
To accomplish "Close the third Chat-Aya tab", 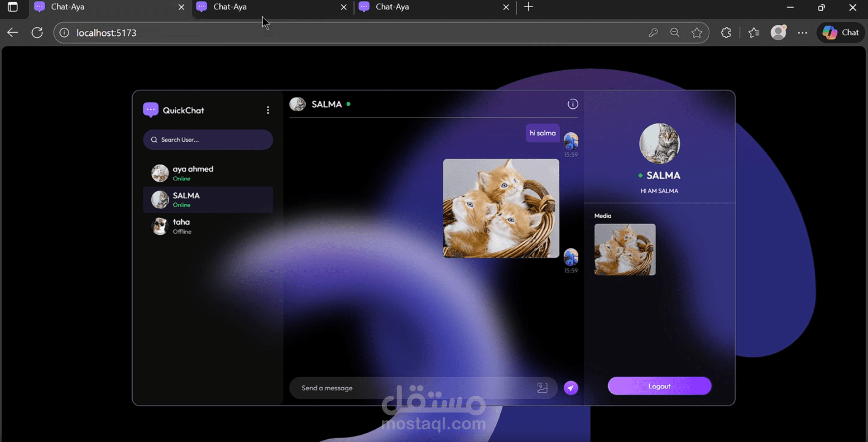I will [x=506, y=7].
